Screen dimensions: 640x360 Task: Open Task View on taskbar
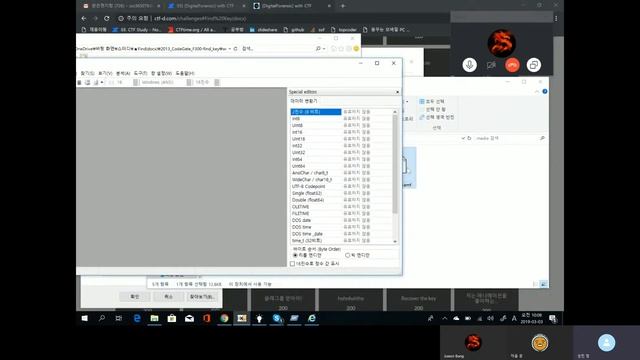pyautogui.click(x=119, y=318)
